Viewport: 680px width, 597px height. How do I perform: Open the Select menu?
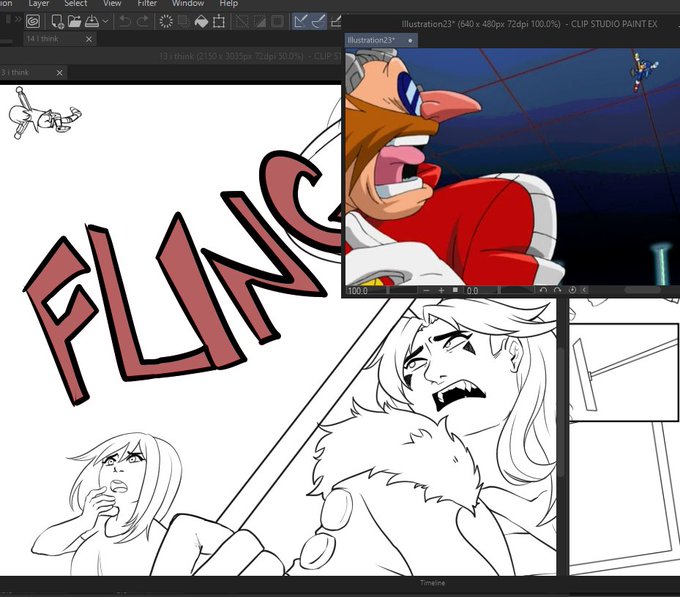(x=75, y=3)
